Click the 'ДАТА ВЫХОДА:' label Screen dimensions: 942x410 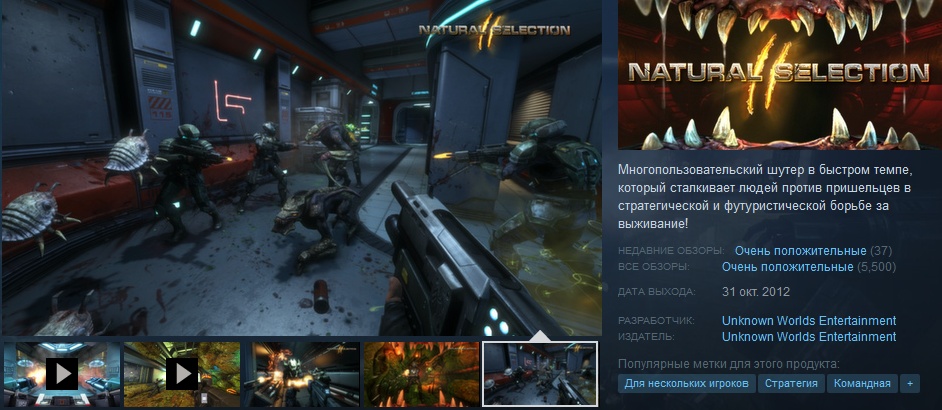pos(657,293)
